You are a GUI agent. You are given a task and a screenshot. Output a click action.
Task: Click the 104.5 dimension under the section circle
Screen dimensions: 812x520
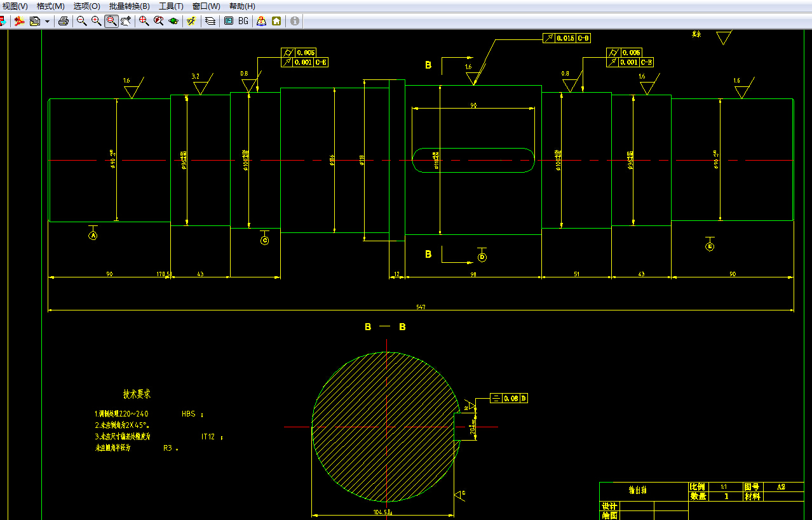pyautogui.click(x=382, y=512)
